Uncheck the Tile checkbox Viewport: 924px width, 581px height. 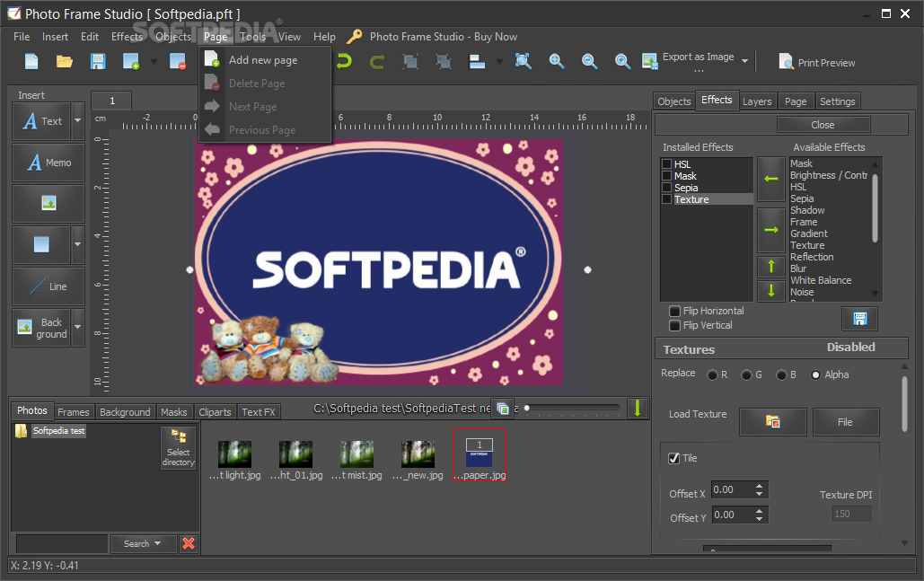(674, 458)
